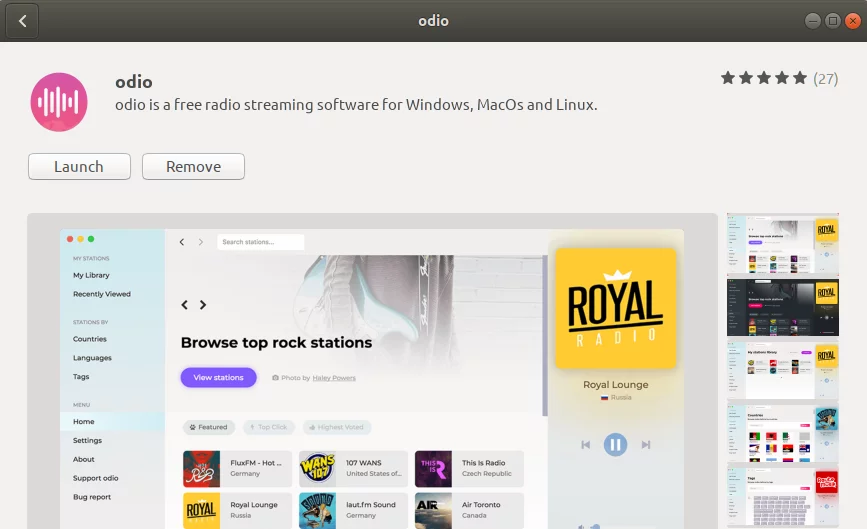Click the review count (27)

(x=826, y=79)
